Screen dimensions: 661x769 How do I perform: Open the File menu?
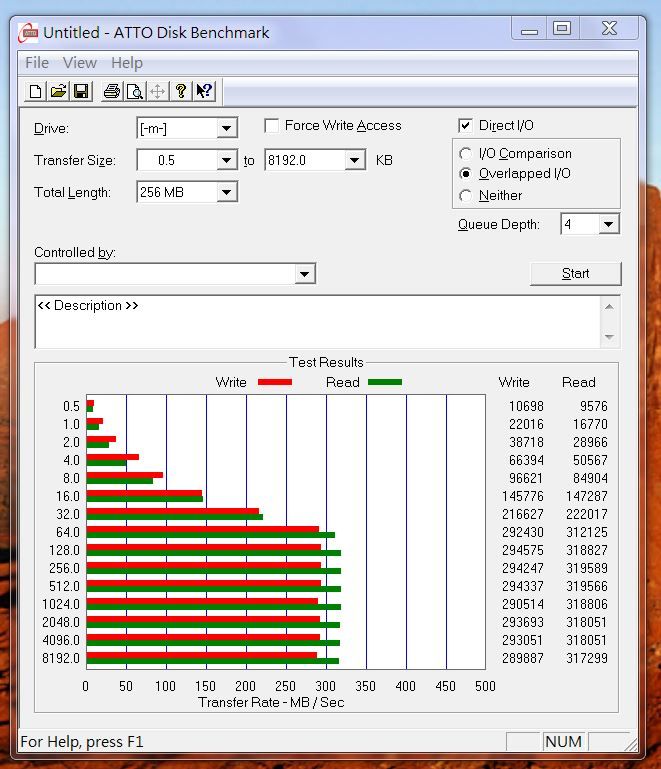[37, 63]
